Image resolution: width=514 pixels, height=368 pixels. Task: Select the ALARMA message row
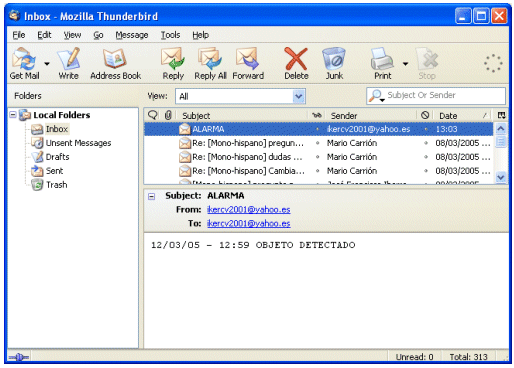pyautogui.click(x=319, y=129)
